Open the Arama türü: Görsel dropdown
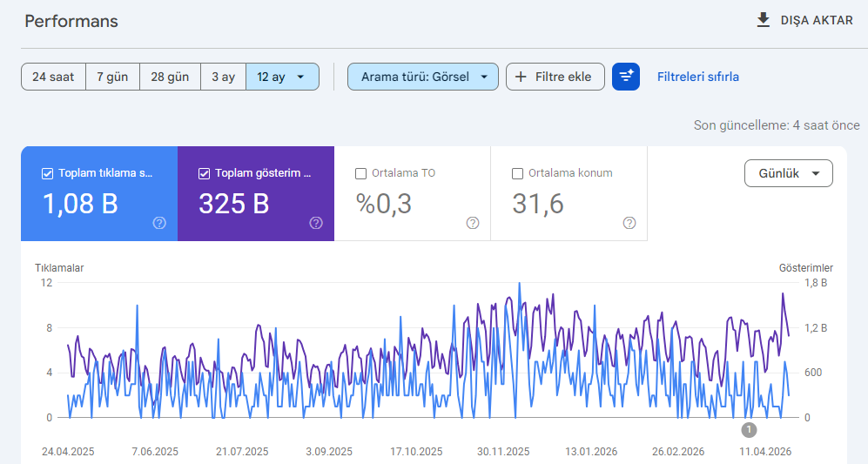 [x=423, y=77]
